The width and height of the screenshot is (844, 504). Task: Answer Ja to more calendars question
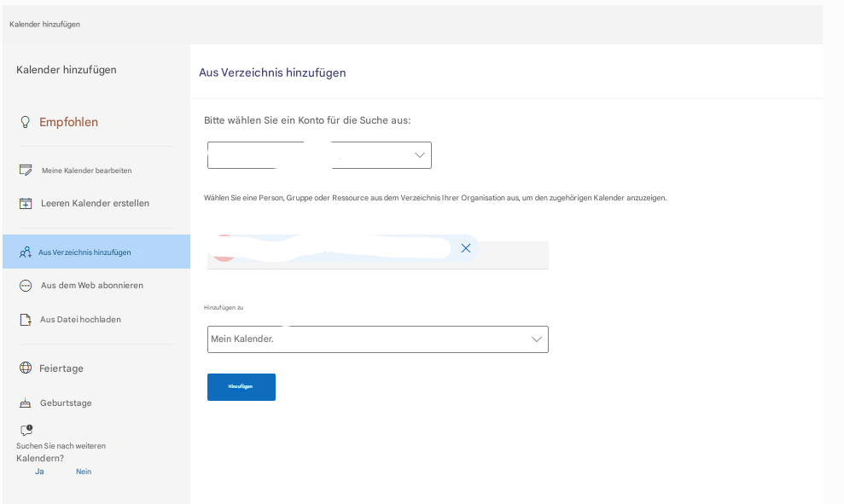(x=39, y=472)
